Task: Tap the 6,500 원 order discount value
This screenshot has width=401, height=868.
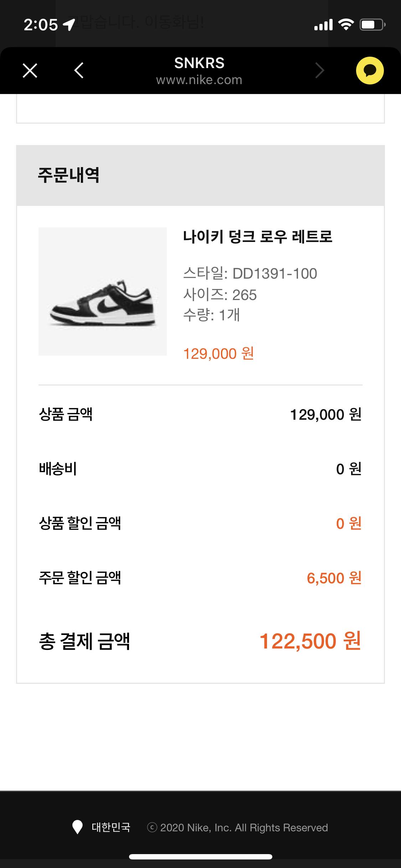Action: [x=334, y=578]
